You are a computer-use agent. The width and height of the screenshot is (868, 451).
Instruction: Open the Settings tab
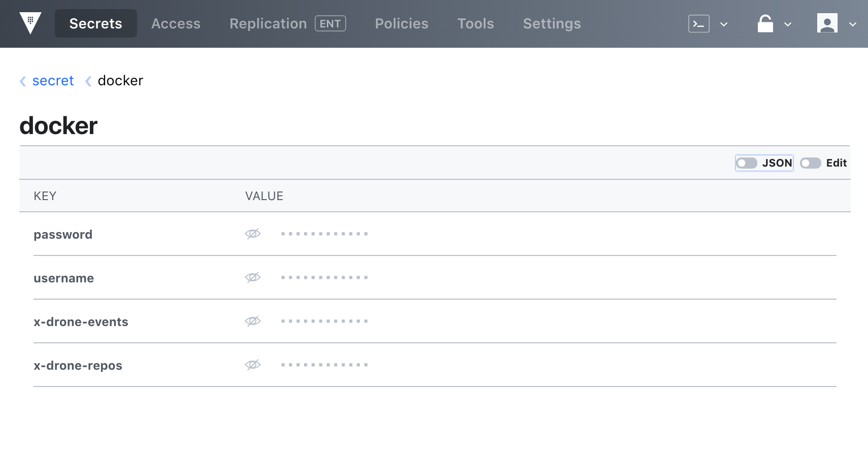(552, 23)
